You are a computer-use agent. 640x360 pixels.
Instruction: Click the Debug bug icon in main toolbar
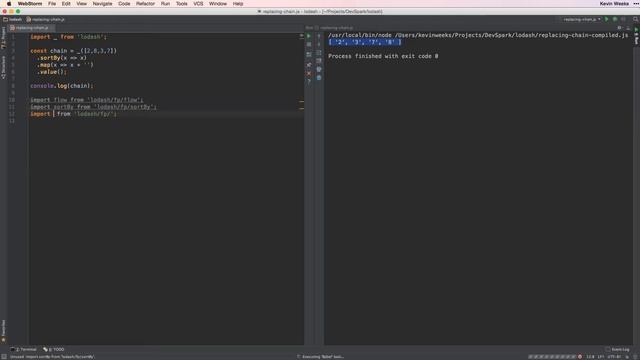coord(615,19)
